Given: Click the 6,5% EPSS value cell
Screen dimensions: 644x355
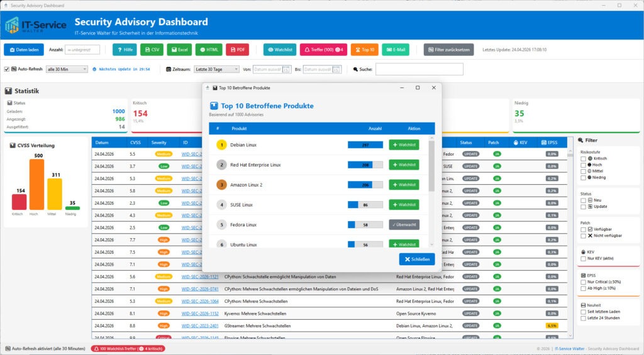Looking at the screenshot, I should coord(552,326).
